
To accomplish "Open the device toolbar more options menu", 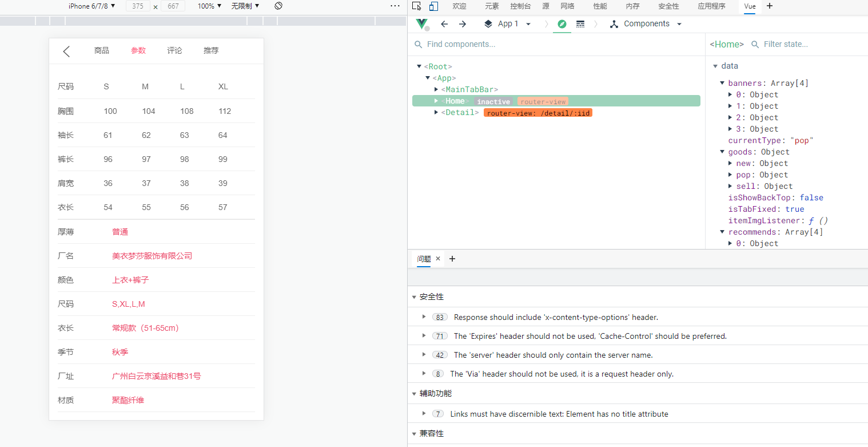I will pyautogui.click(x=395, y=6).
